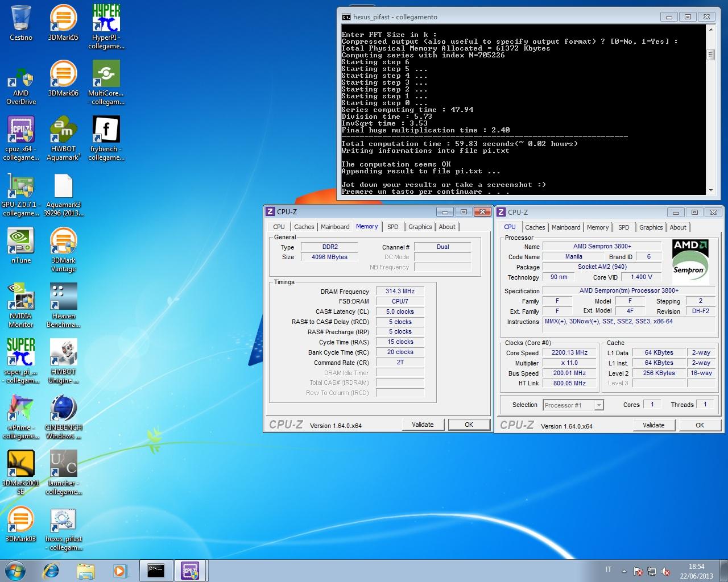Open CPU tab in left CPU-Z window
The height and width of the screenshot is (582, 728).
279,227
